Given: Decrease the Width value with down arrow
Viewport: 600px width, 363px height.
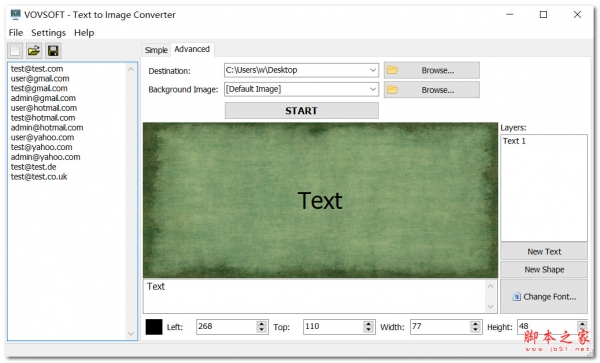Looking at the screenshot, I should tap(475, 330).
